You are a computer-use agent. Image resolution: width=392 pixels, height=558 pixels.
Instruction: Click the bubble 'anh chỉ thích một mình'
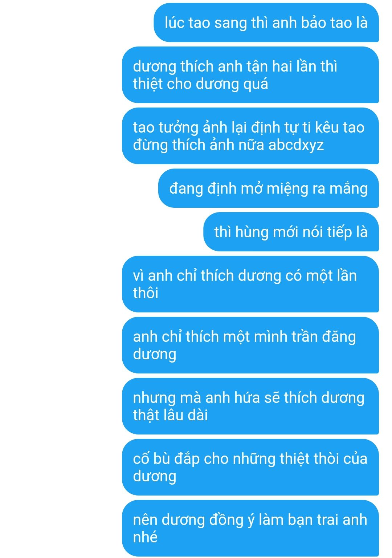pyautogui.click(x=250, y=345)
